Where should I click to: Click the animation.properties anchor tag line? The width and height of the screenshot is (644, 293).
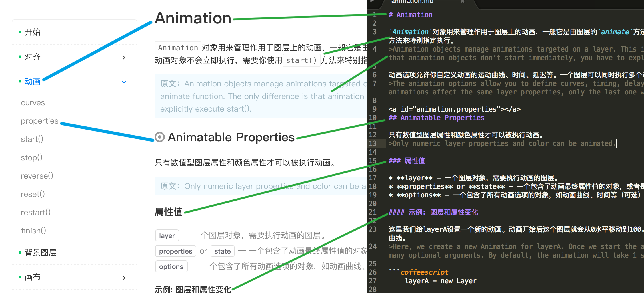click(454, 109)
